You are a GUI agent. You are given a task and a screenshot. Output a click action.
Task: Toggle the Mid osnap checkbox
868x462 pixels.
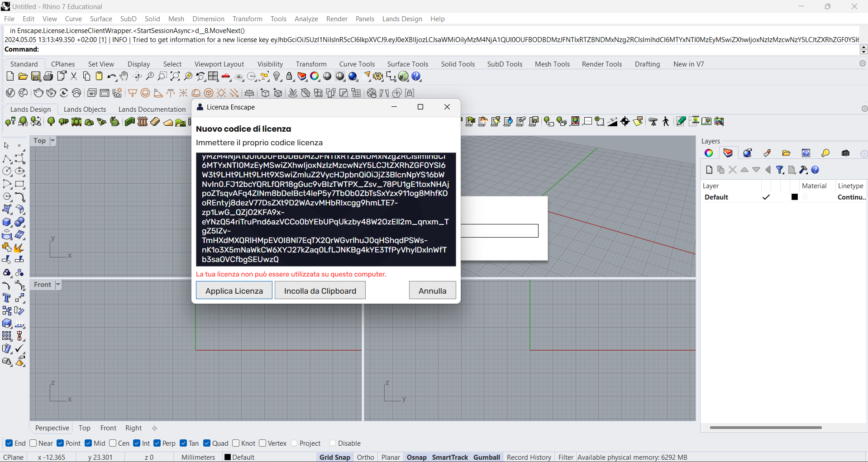tap(88, 443)
